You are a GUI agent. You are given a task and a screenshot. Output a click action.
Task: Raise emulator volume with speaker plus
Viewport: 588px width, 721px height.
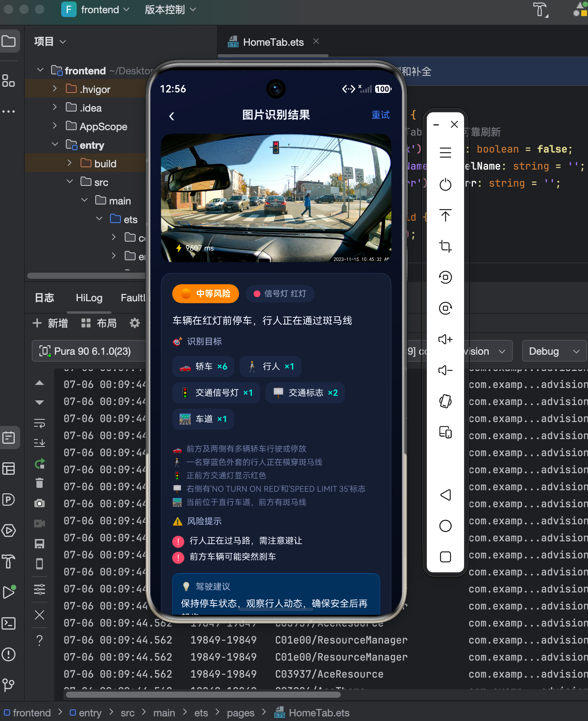click(445, 339)
